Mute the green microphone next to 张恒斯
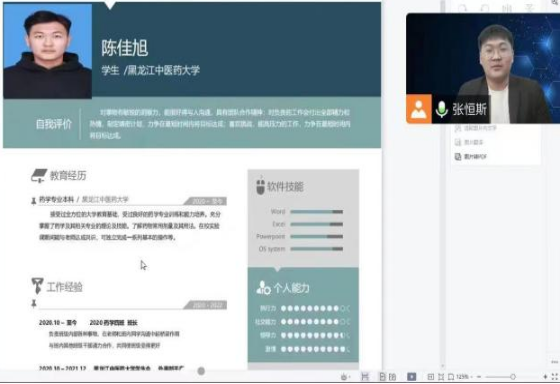The image size is (560, 384). (441, 109)
